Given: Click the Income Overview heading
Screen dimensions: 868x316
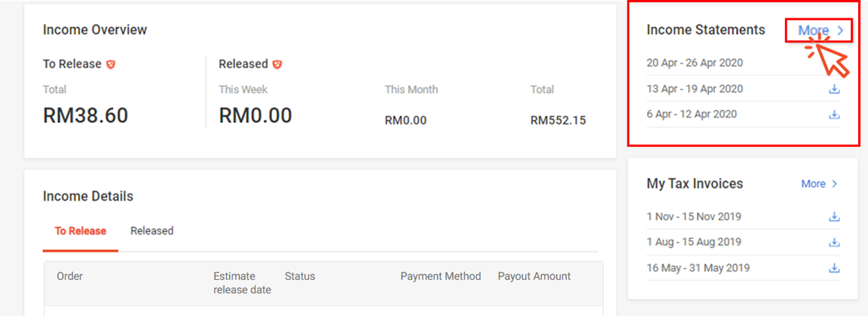Looking at the screenshot, I should coord(95,30).
